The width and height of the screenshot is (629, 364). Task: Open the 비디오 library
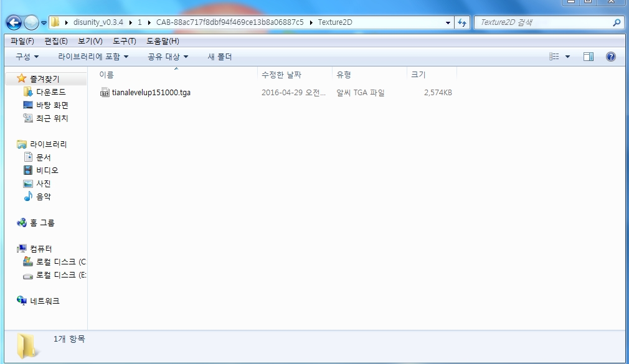pos(47,170)
